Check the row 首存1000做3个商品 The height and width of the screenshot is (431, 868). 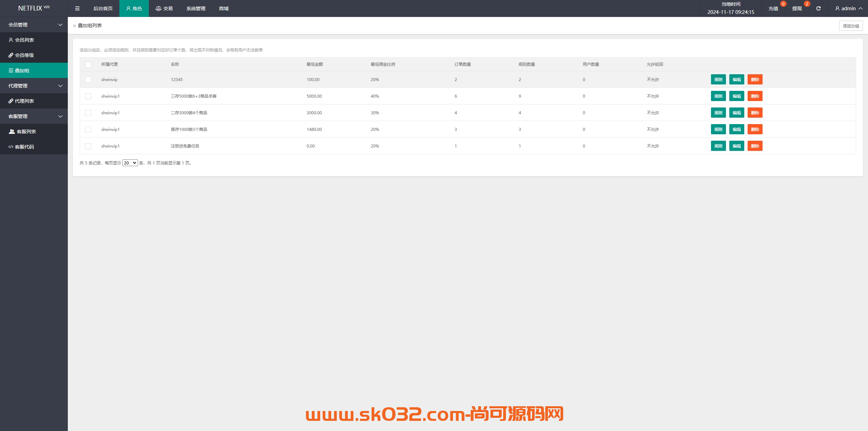pyautogui.click(x=88, y=130)
